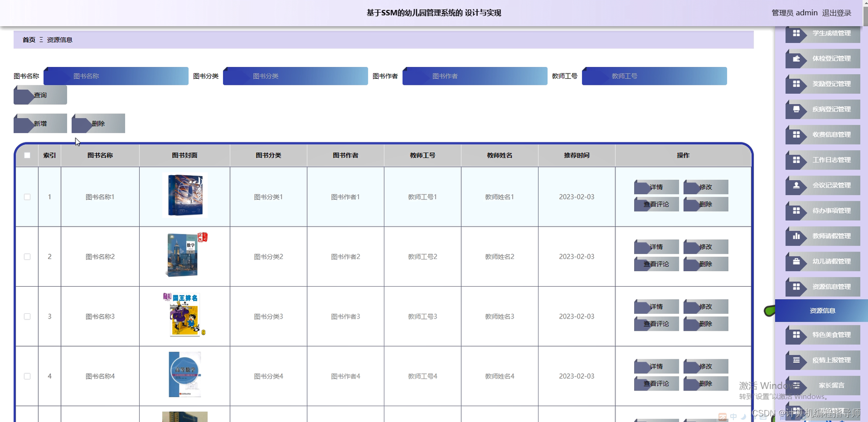Screen dimensions: 868x422
Task: Open 会议记录管理 person icon
Action: pos(796,185)
